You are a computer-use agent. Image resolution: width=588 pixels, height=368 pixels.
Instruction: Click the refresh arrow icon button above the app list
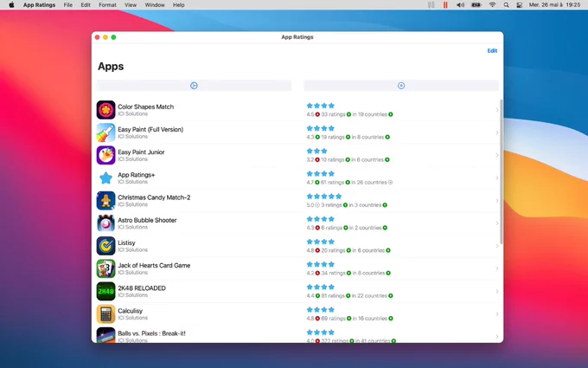194,86
